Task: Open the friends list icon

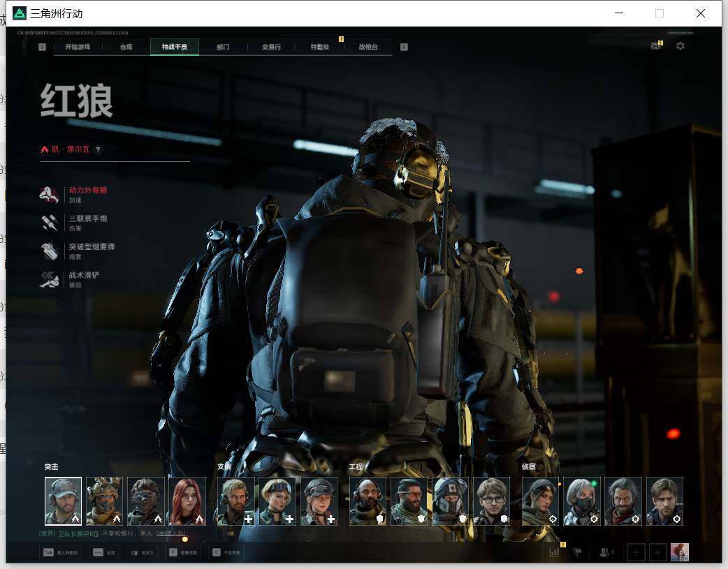Action: tap(605, 552)
